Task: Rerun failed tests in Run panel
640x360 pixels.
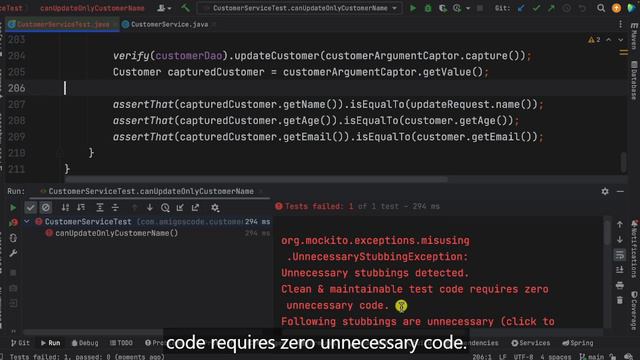Action: tap(13, 222)
